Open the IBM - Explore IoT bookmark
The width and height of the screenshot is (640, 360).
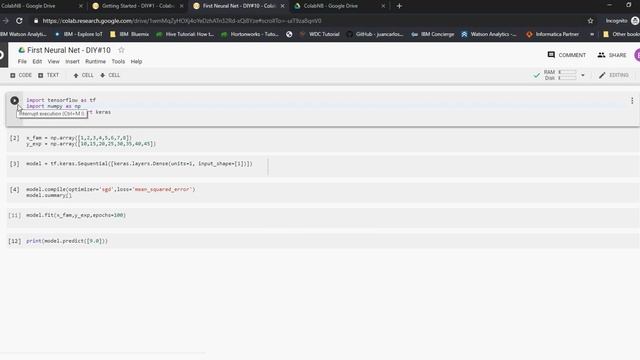click(78, 34)
